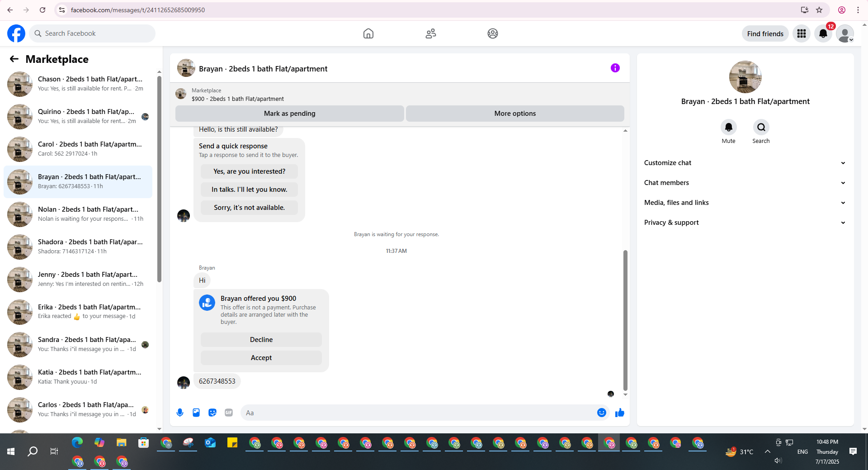
Task: Open the Nolan conversation
Action: (x=78, y=214)
